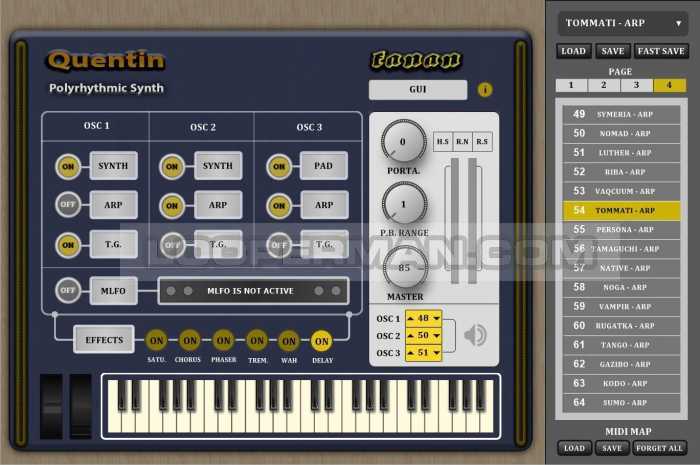The width and height of the screenshot is (700, 465).
Task: Click the pitch bend wheel
Action: [x=51, y=406]
